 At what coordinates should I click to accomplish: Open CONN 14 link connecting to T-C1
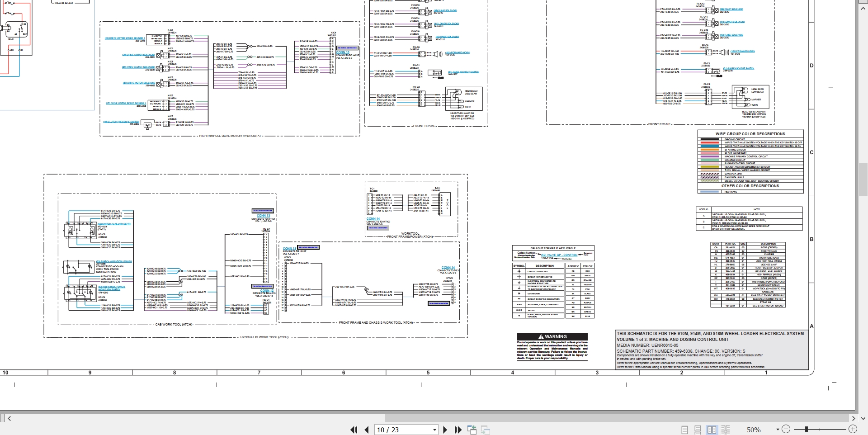(448, 268)
